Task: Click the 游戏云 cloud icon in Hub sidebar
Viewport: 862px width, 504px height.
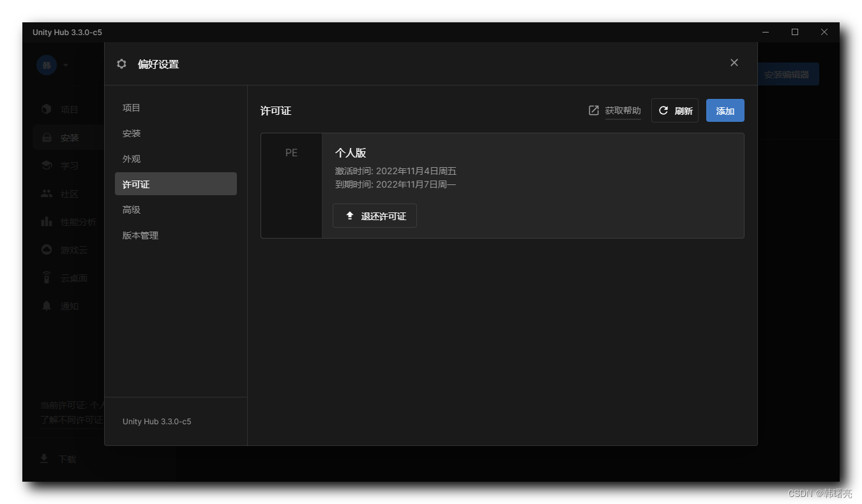Action: 47,249
